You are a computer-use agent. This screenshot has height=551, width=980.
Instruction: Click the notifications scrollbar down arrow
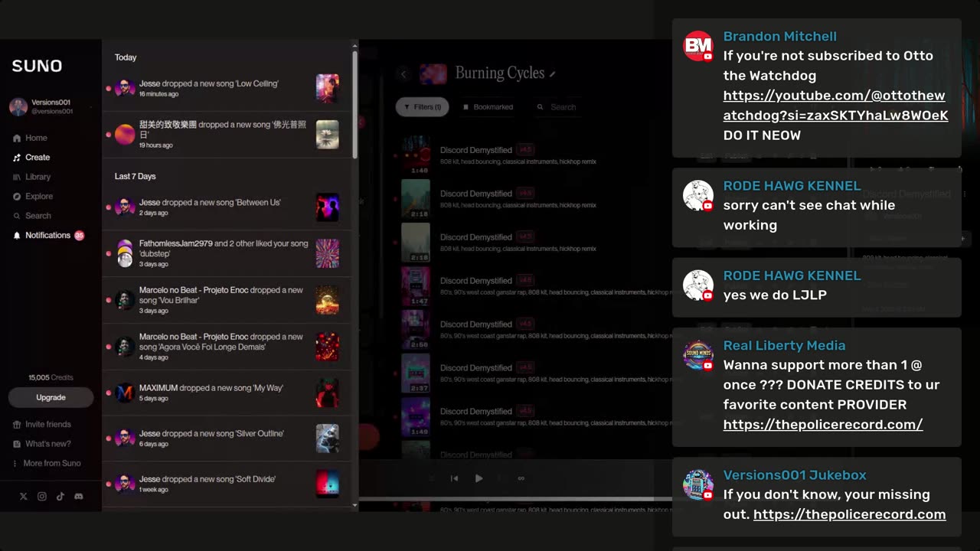[354, 506]
